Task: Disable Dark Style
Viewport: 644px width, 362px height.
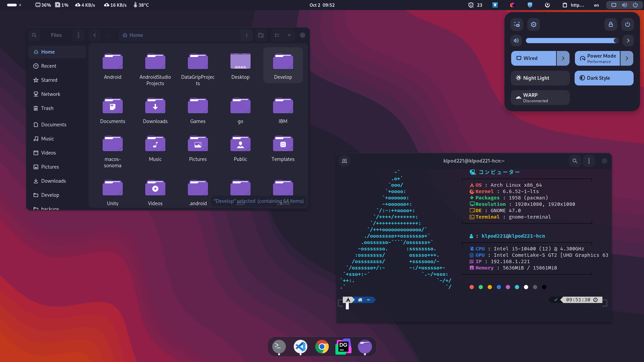Action: [x=604, y=78]
